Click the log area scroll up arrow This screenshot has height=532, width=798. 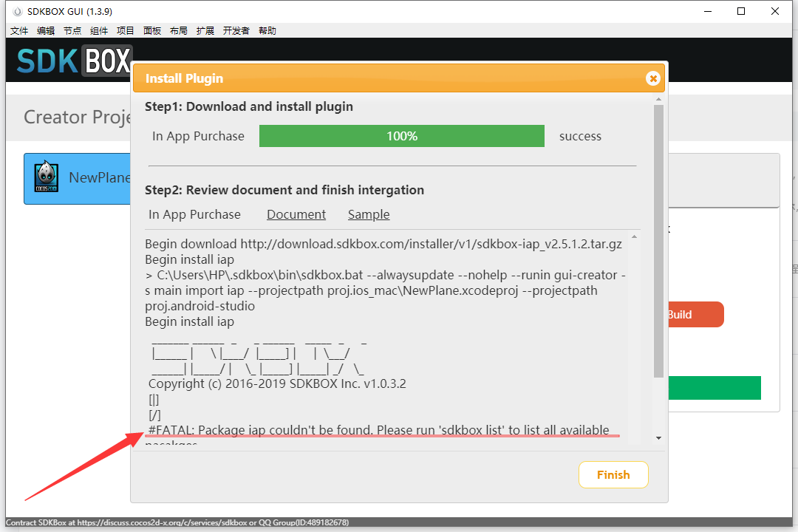pyautogui.click(x=634, y=236)
